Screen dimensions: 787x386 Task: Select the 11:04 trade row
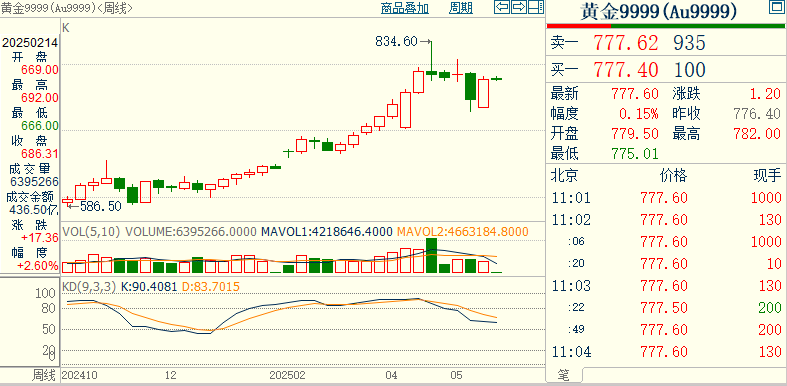[x=667, y=351]
